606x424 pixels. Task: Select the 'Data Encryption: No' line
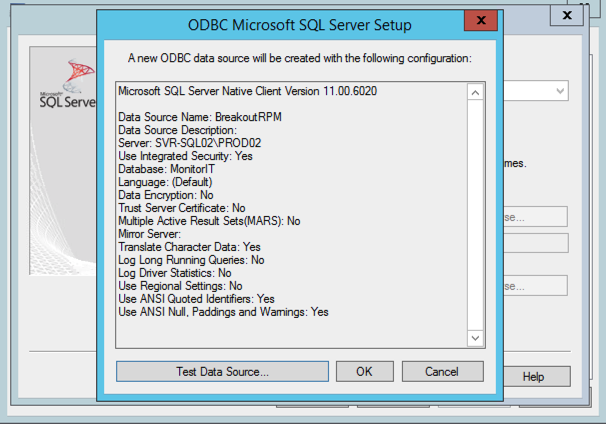tap(165, 195)
